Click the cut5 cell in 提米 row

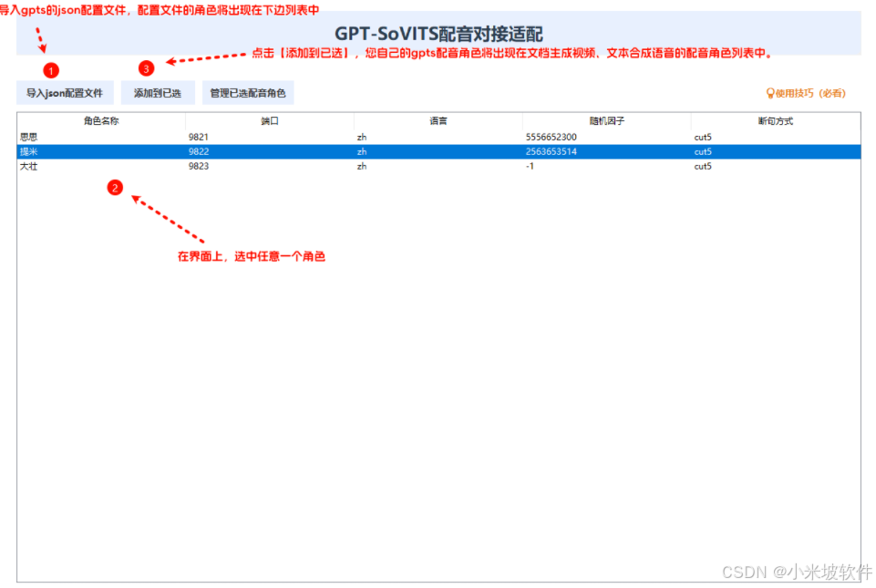pyautogui.click(x=703, y=151)
